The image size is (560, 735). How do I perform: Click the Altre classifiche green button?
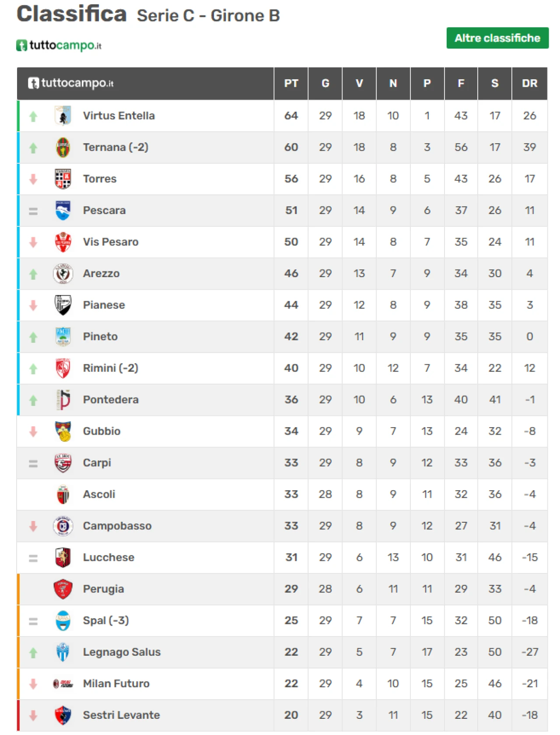pos(497,38)
